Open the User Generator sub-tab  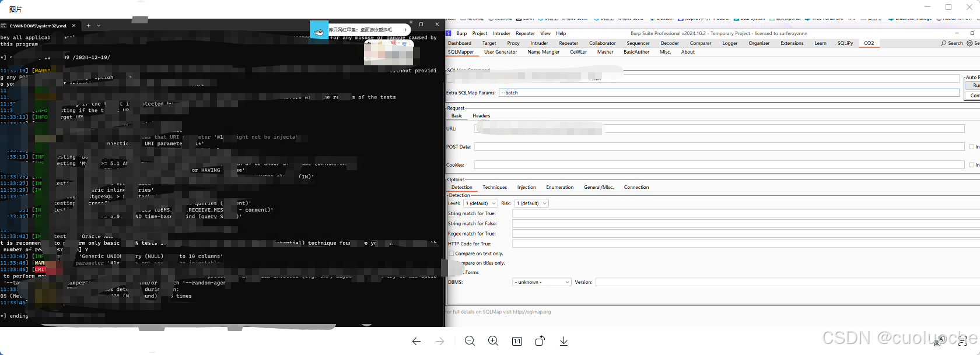click(501, 52)
